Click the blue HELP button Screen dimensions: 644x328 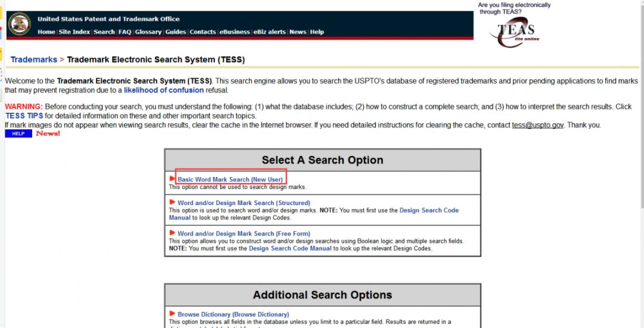[x=18, y=134]
